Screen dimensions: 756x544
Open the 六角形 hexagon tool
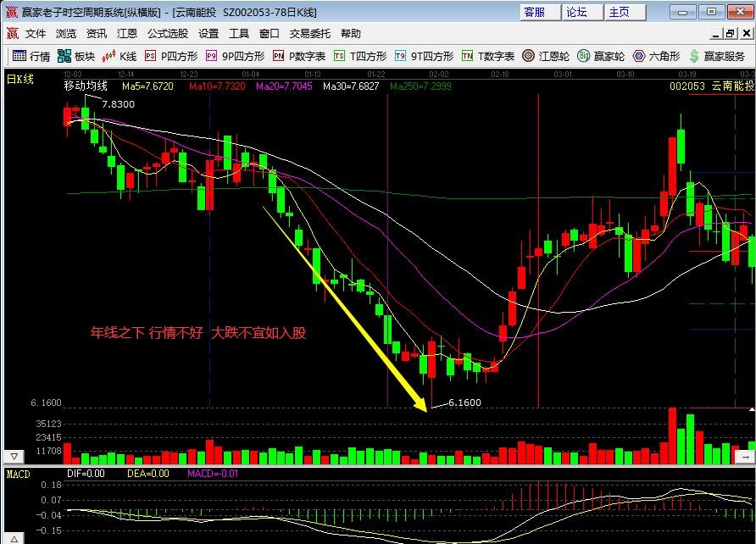coord(656,57)
